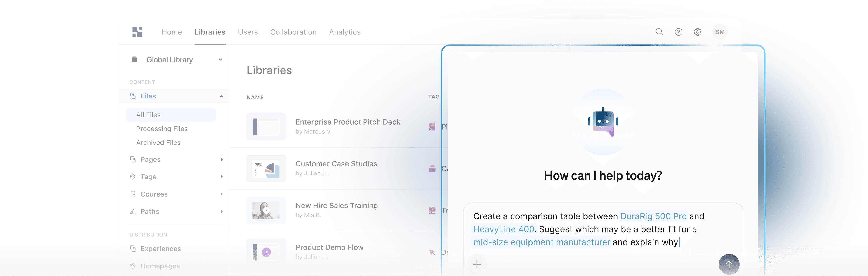Open the Experiences label in sidebar

160,249
